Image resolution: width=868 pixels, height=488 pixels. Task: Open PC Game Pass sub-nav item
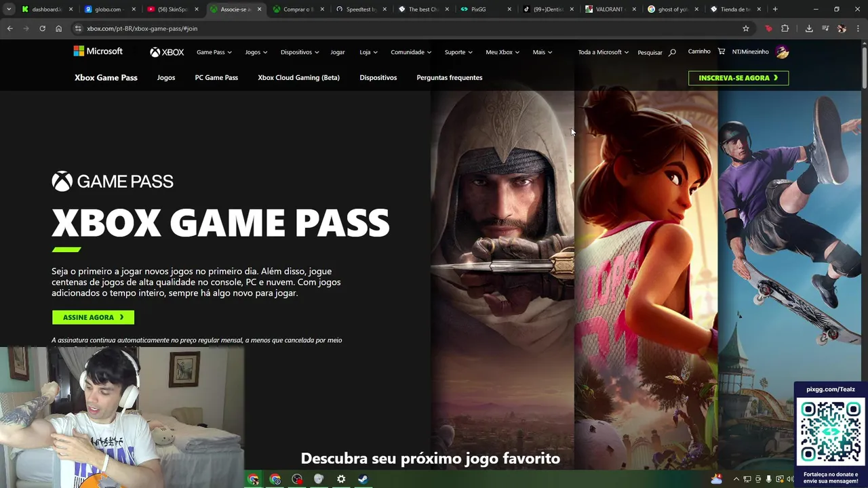point(216,78)
